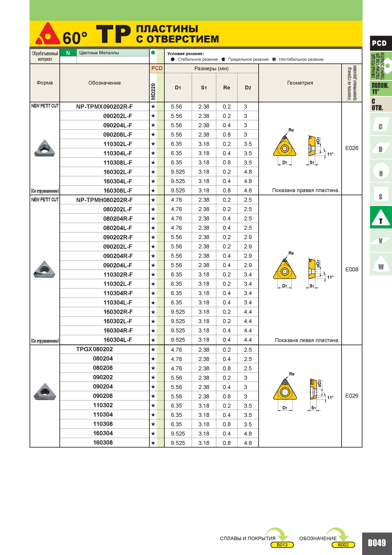Click the Геометрия column header
The height and width of the screenshot is (555, 392).
(300, 83)
